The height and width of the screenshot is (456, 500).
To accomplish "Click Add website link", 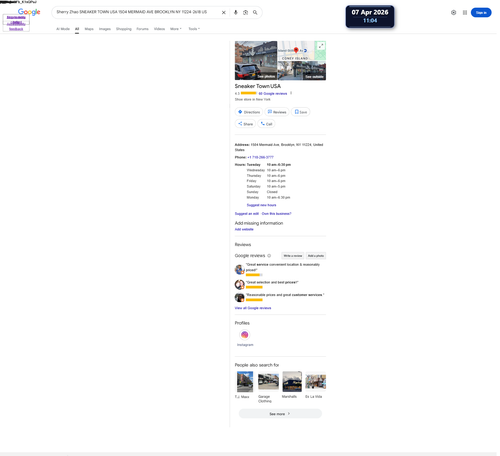I will coord(244,229).
